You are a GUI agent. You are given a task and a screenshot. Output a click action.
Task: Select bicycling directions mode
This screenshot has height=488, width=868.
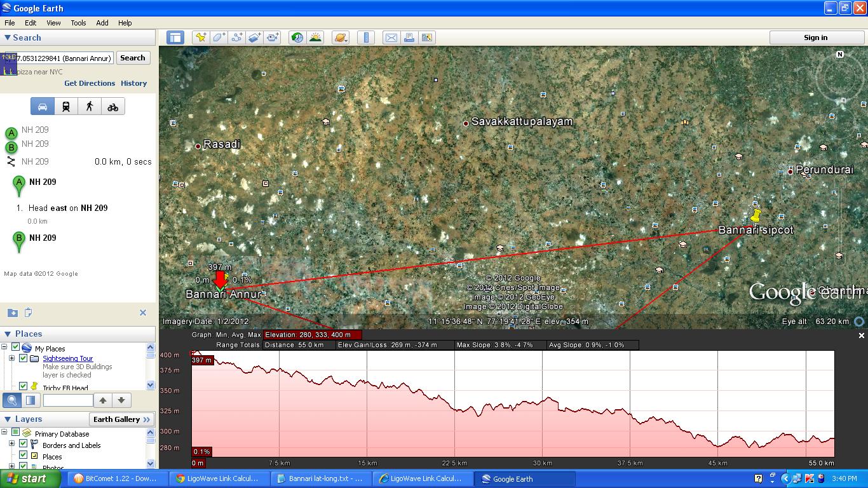113,107
